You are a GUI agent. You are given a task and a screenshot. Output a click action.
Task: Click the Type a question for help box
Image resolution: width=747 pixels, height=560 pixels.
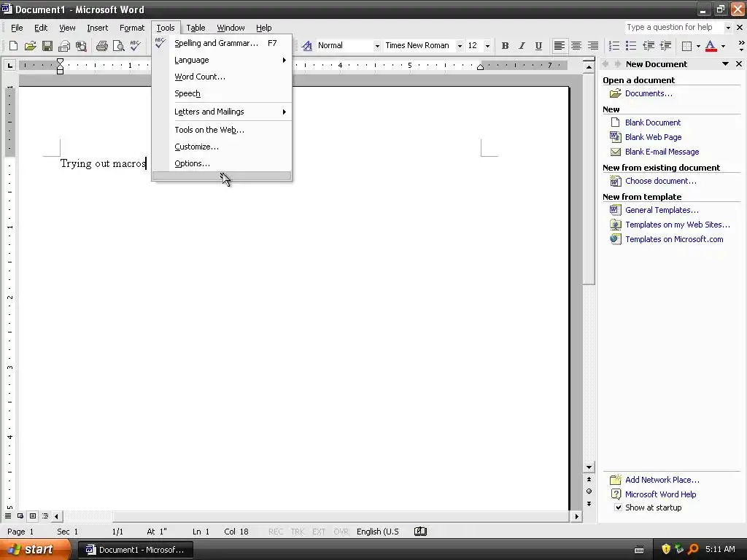(x=675, y=27)
